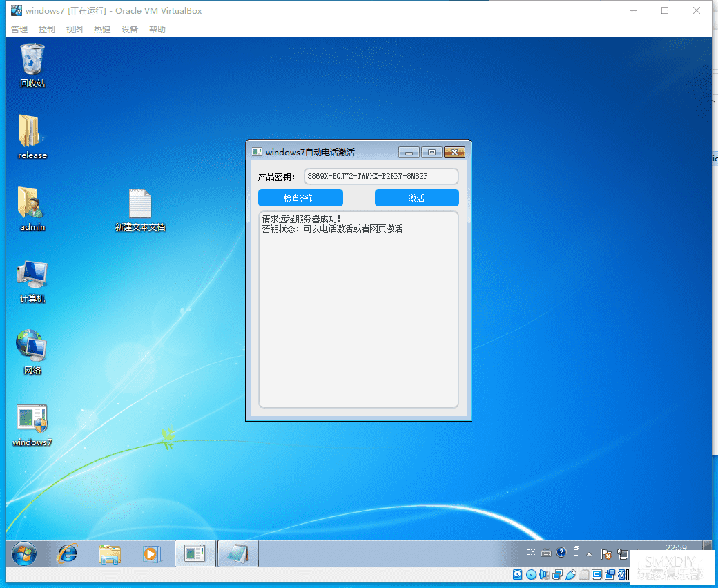Minimize the windows7自动电话激活 dialog

pyautogui.click(x=409, y=153)
